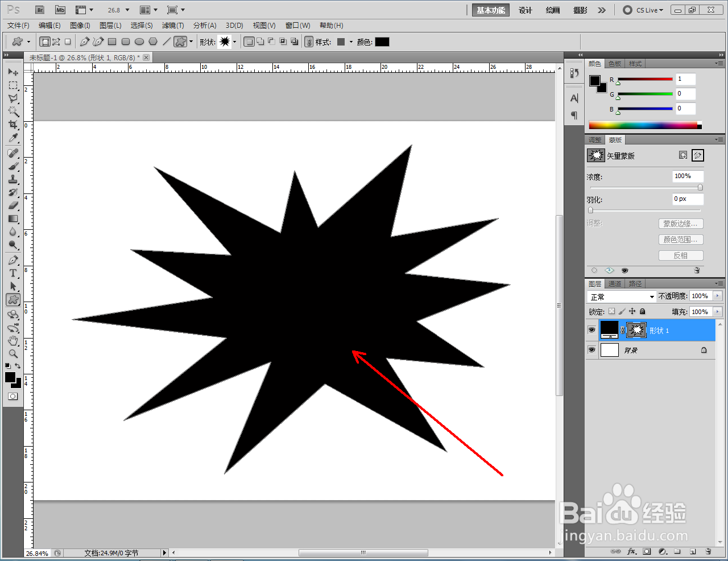Click the foreground color swatch in toolbox
The image size is (728, 561).
[10, 377]
